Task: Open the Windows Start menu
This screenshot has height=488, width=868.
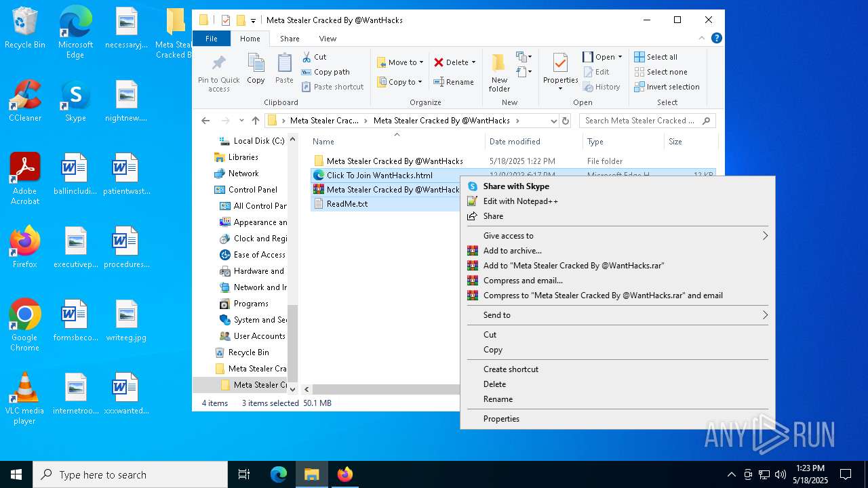Action: pyautogui.click(x=16, y=474)
